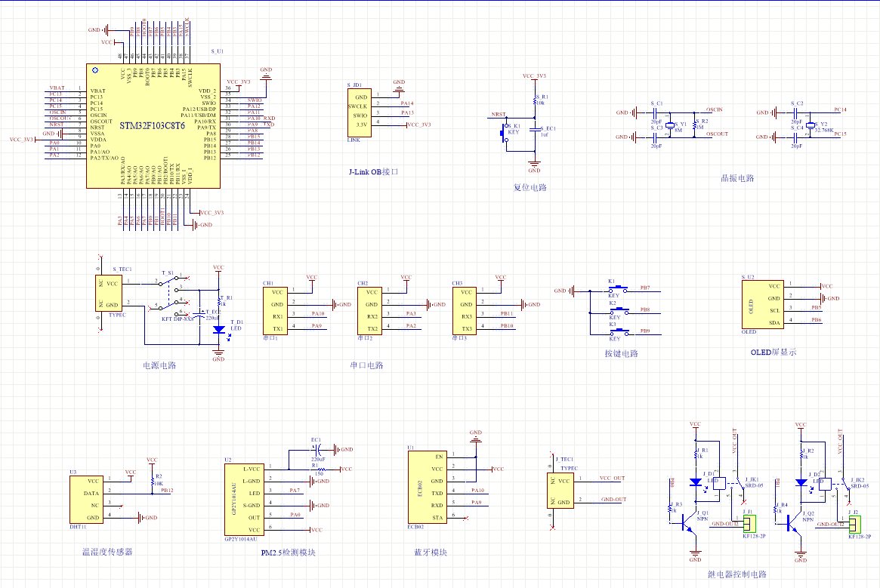
Task: Select the J-Link OB接口 title label
Action: pyautogui.click(x=373, y=173)
